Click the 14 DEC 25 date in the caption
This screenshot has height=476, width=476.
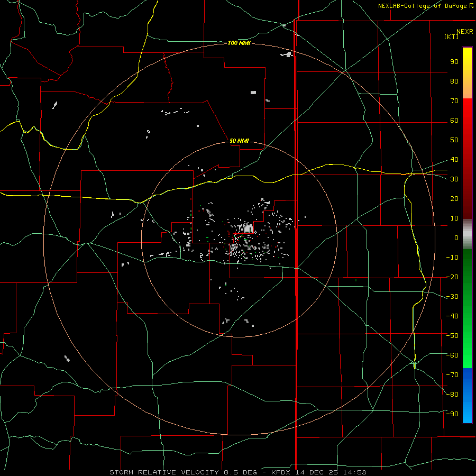tap(317, 472)
